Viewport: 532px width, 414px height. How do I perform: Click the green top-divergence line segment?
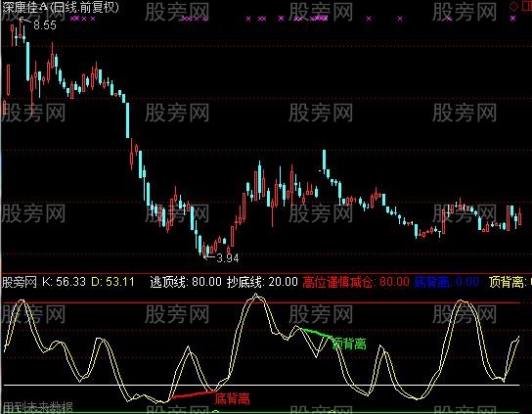click(x=317, y=334)
